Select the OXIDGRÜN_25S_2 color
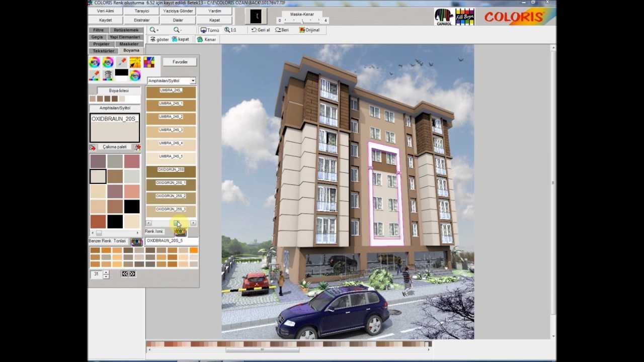The width and height of the screenshot is (644, 362). coord(171,198)
